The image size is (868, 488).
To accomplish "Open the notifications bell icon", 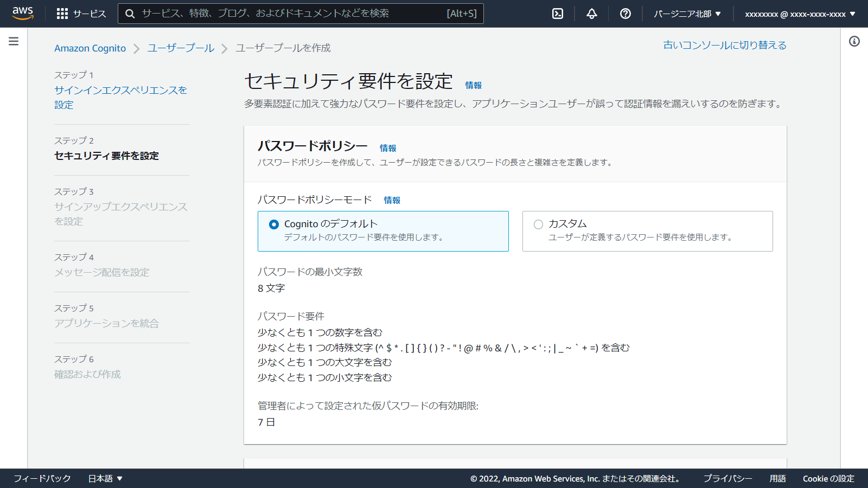I will [591, 13].
